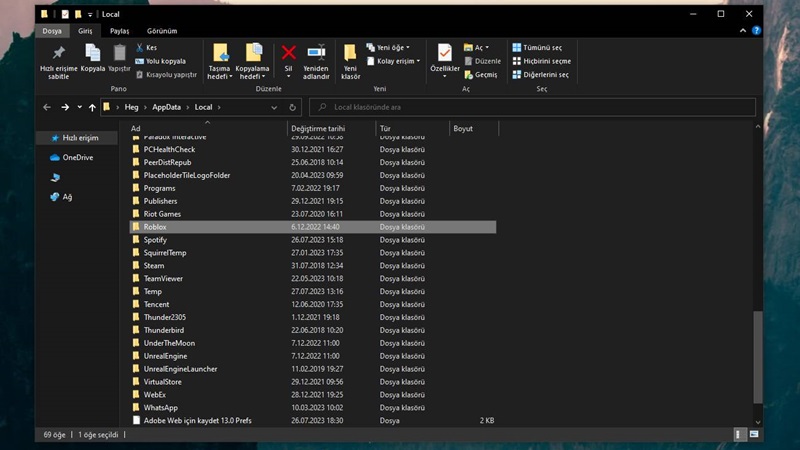Viewport: 800px width, 450px height.
Task: Delete with the red Sil icon
Action: click(x=288, y=61)
